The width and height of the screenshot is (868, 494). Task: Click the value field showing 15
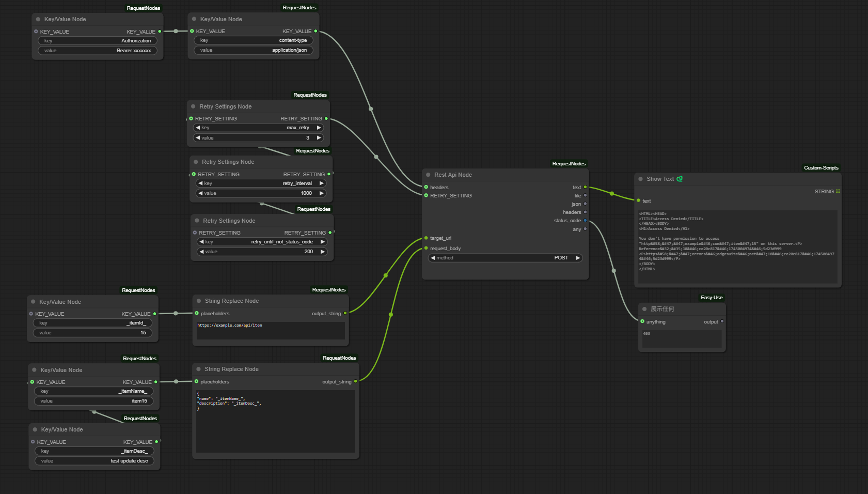pos(92,333)
